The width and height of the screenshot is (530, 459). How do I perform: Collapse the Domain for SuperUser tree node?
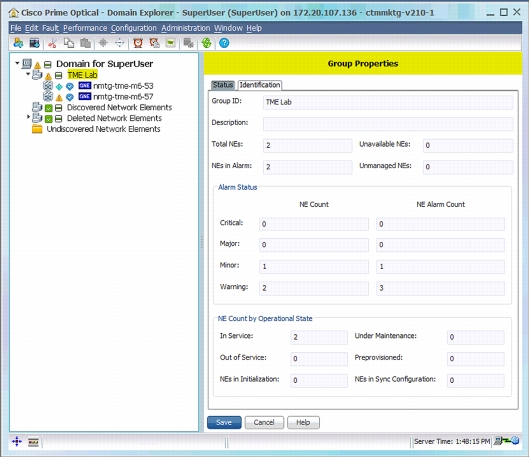(17, 63)
